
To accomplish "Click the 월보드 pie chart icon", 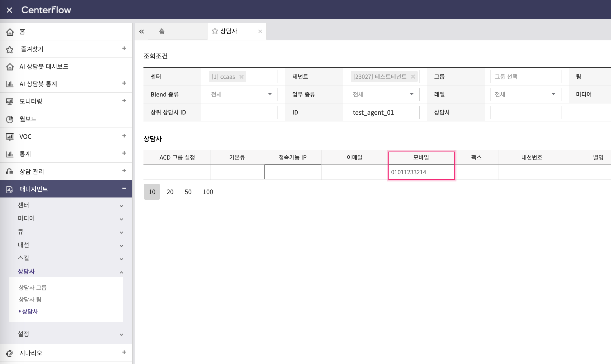I will pos(10,119).
